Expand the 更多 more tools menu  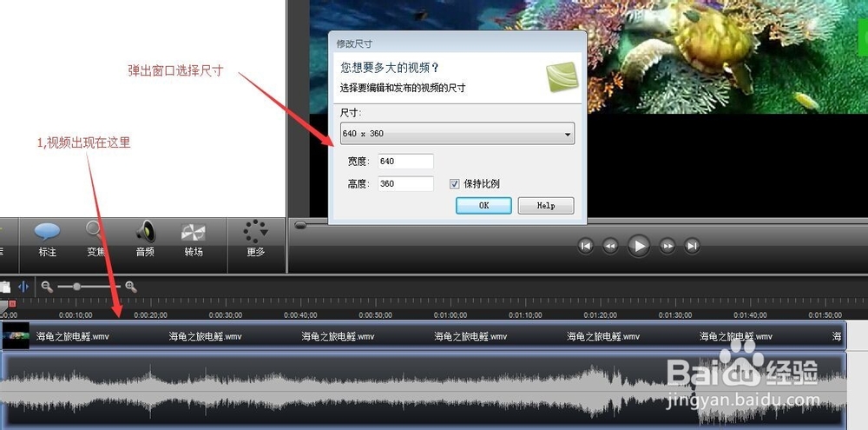255,240
